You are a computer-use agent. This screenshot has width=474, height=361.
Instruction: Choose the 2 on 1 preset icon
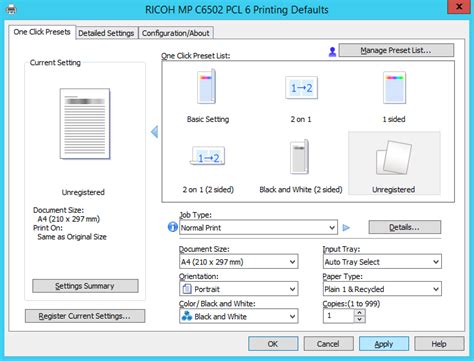click(x=301, y=88)
